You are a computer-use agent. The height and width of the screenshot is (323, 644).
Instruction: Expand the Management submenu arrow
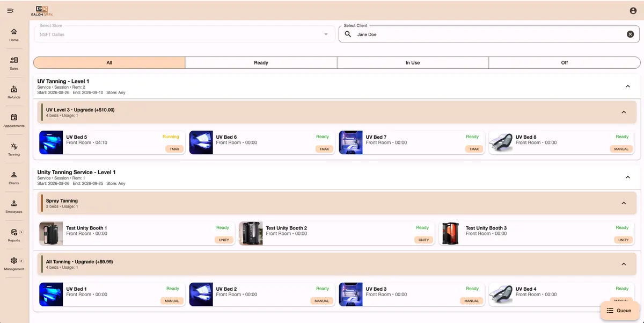pyautogui.click(x=21, y=261)
